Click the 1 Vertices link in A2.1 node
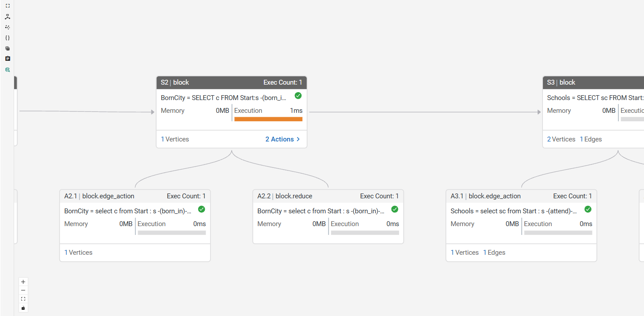The image size is (644, 316). tap(79, 253)
